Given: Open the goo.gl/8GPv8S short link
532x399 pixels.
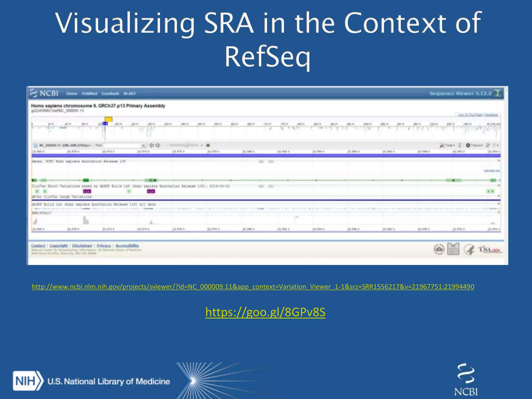Looking at the screenshot, I should [x=265, y=312].
